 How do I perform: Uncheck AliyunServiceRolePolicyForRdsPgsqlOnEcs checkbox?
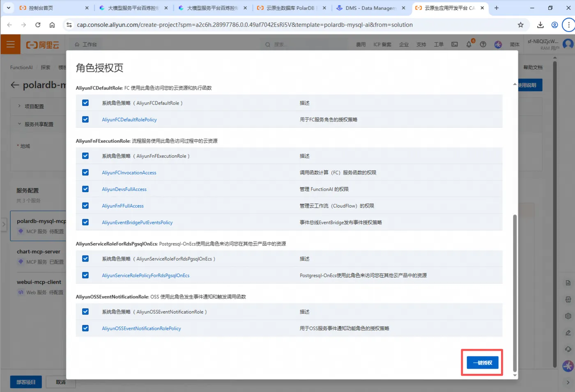(85, 275)
